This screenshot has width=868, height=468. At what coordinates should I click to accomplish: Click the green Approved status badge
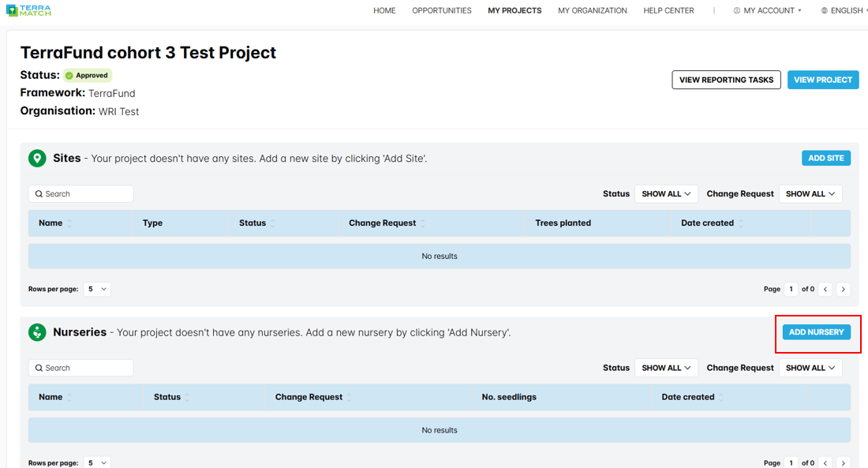(x=88, y=75)
